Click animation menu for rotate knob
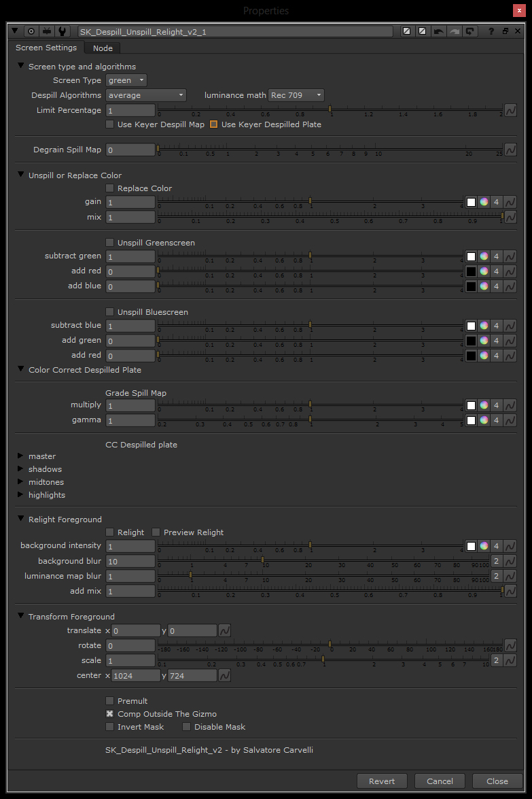Viewport: 532px width, 799px height. pos(510,645)
